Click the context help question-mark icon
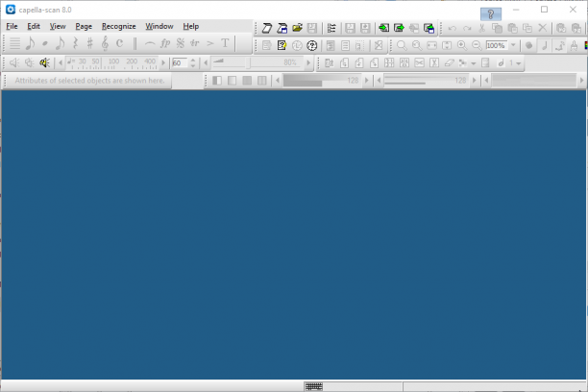The height and width of the screenshot is (392, 588). (282, 45)
